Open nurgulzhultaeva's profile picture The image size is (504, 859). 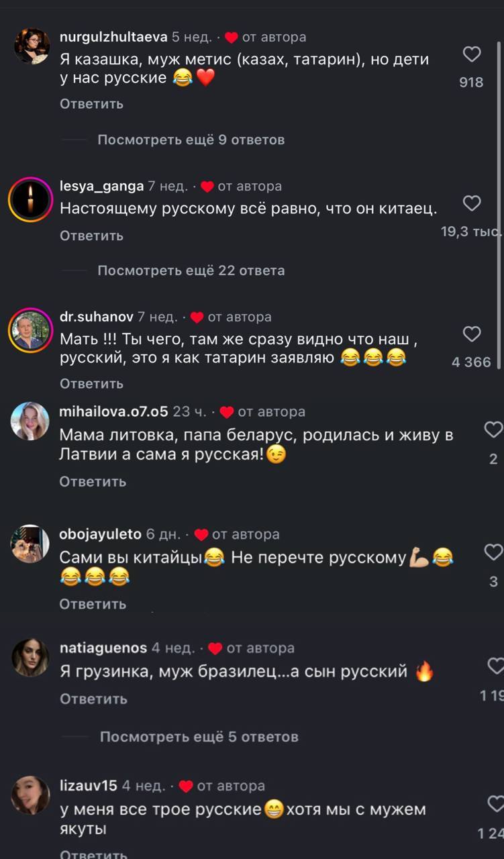click(31, 46)
